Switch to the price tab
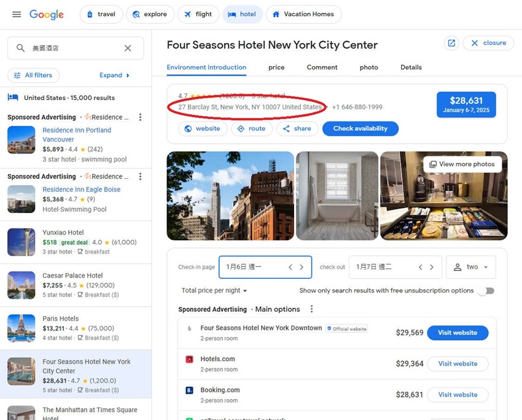This screenshot has height=420, width=522. tap(276, 68)
